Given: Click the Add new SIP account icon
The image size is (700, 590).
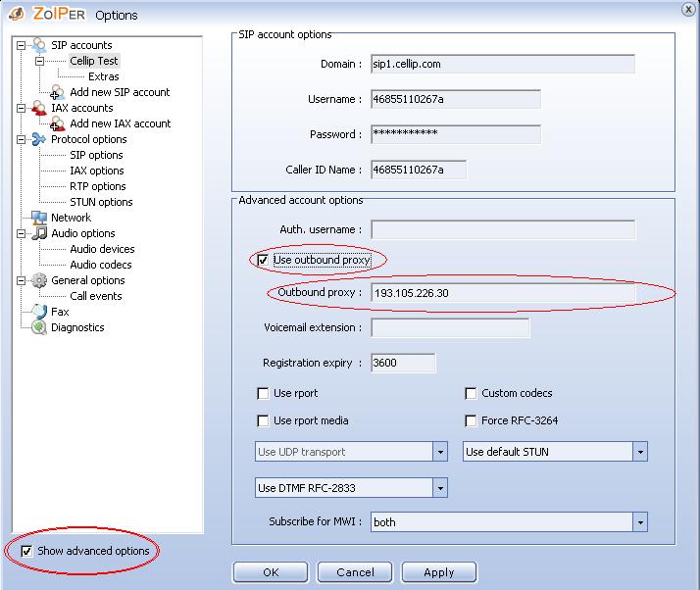Looking at the screenshot, I should point(57,92).
